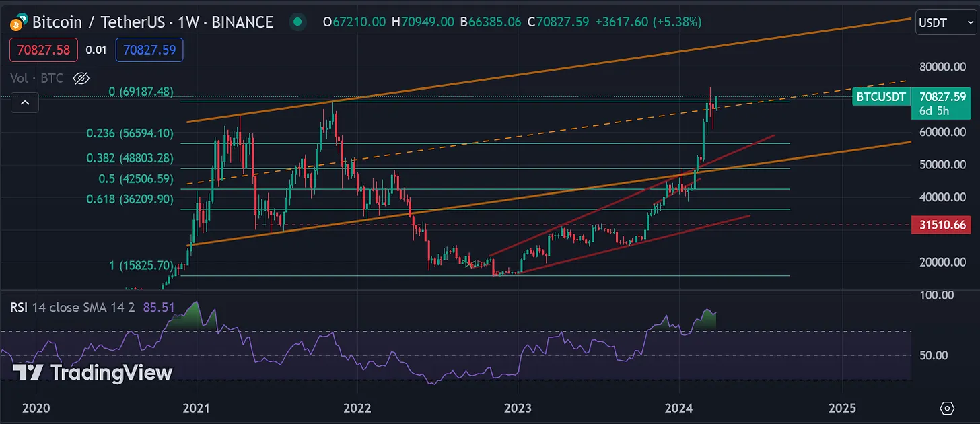980x424 pixels.
Task: Select Fibonacci label 0.5 (42506.59)
Action: pos(137,179)
